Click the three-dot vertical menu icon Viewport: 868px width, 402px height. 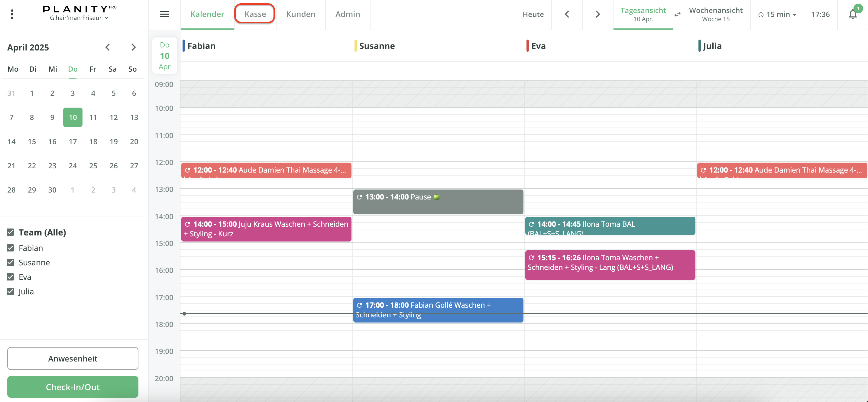12,14
